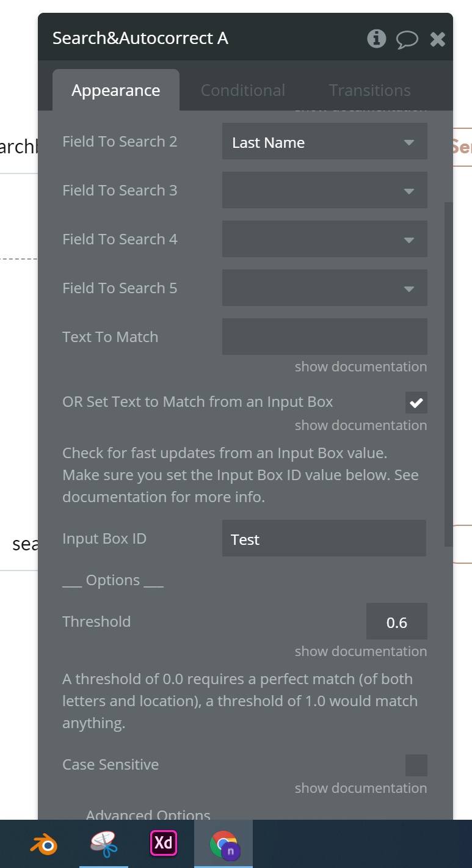Expand the Field To Search 3 dropdown
This screenshot has width=472, height=868.
324,191
